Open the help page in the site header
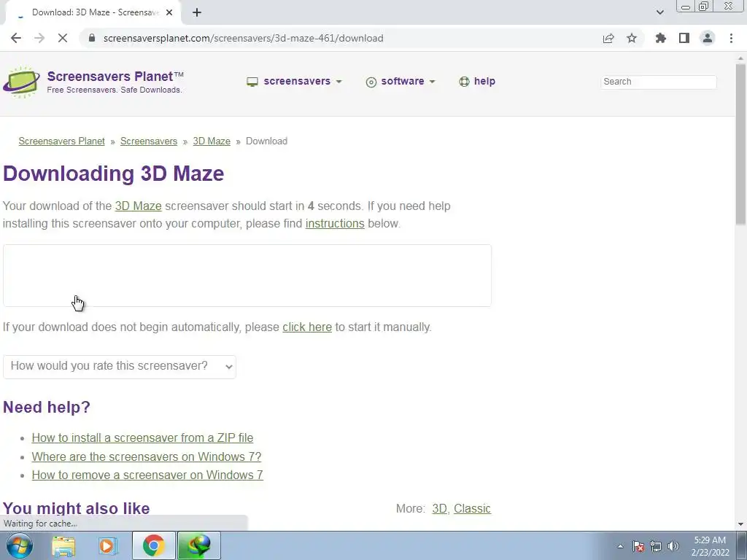The image size is (747, 560). [x=477, y=82]
